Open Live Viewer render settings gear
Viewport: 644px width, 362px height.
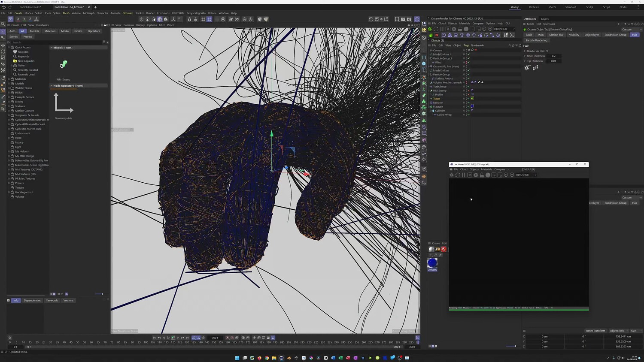pos(476,175)
